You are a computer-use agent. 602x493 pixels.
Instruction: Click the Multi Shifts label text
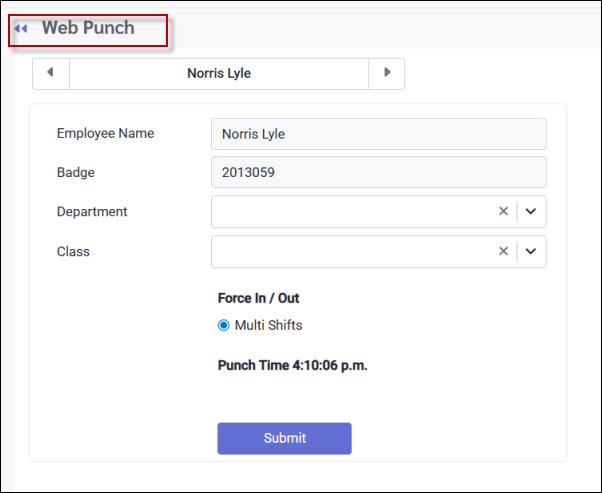coord(268,325)
